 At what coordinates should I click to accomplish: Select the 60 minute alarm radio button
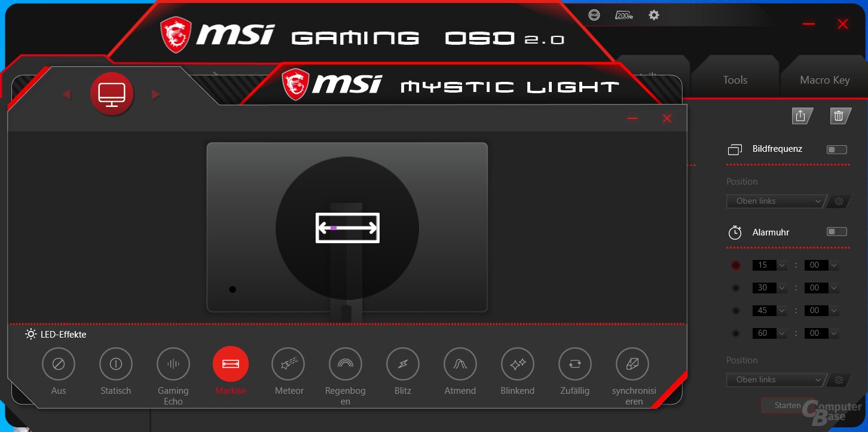point(736,333)
